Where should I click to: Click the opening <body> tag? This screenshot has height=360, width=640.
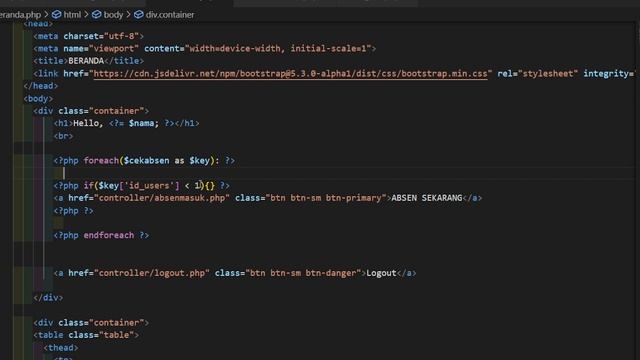click(38, 98)
